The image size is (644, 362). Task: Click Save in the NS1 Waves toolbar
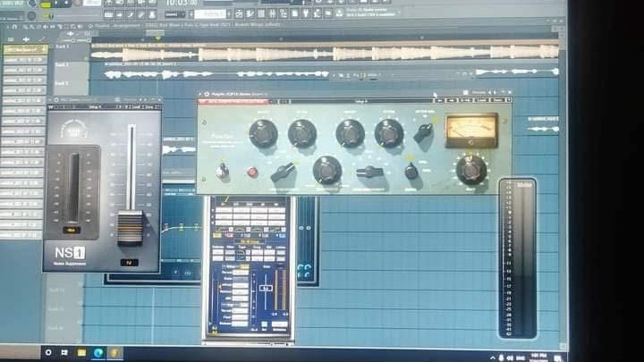148,107
